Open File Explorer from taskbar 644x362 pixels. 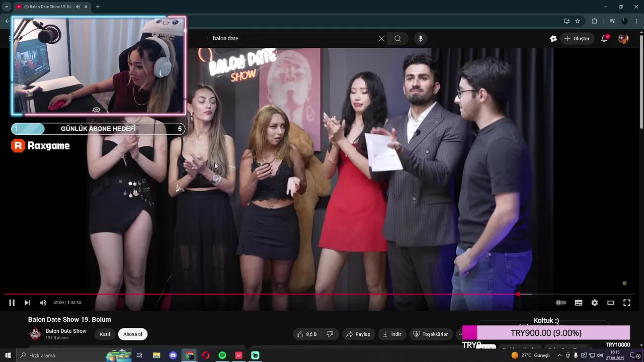point(156,355)
